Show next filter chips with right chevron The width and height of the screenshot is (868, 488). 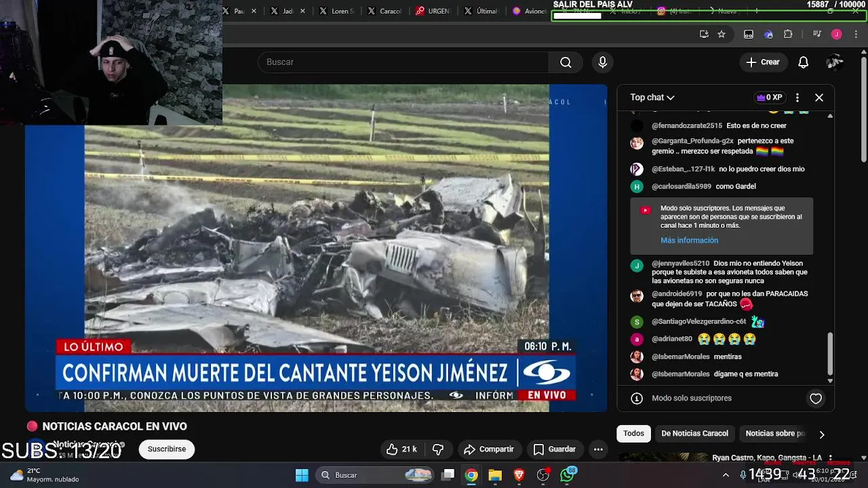[x=822, y=434]
